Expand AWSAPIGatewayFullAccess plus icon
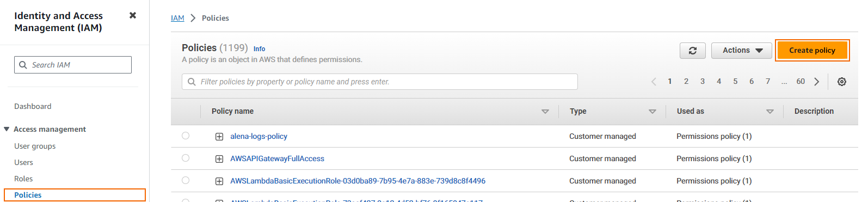The width and height of the screenshot is (868, 202). [x=219, y=159]
